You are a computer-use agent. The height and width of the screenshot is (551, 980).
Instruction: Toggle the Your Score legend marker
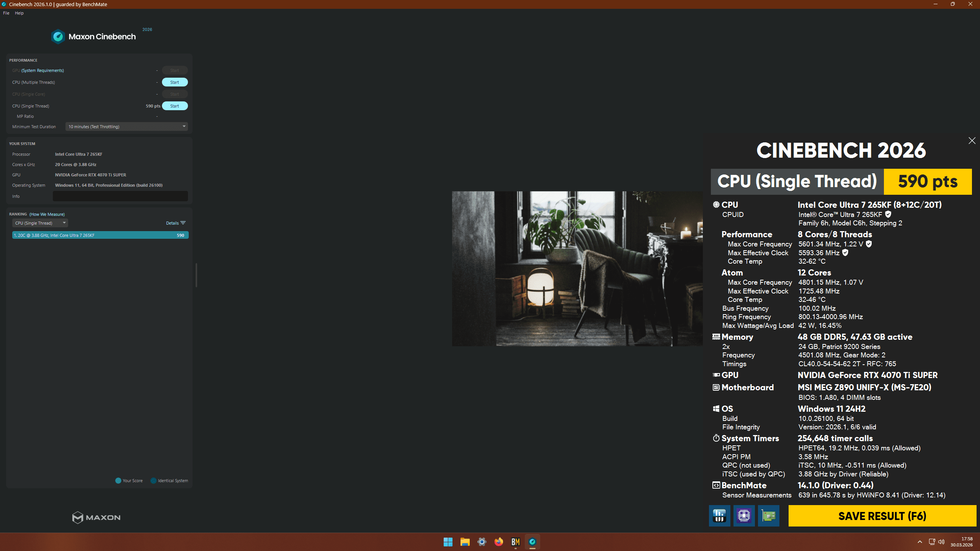tap(118, 480)
